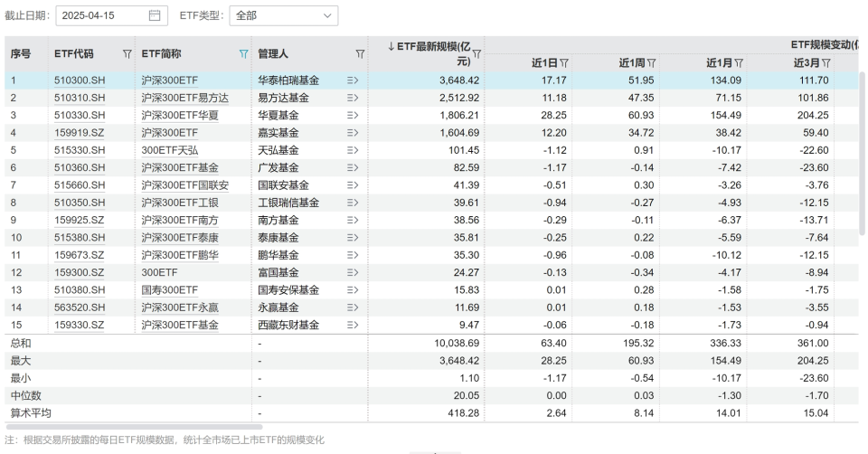868x454 pixels.
Task: Click the 300ETF天弘 name link
Action: (x=169, y=150)
